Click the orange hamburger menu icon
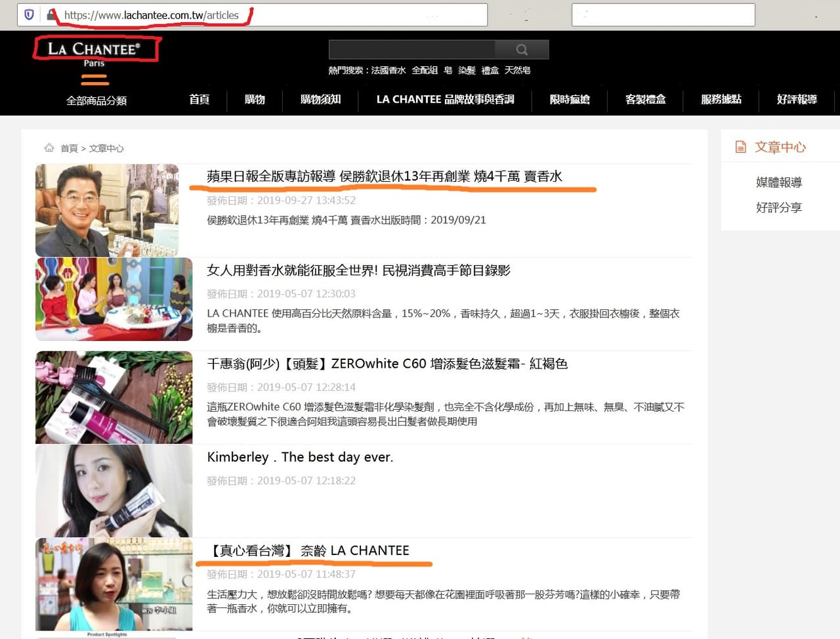Image resolution: width=840 pixels, height=639 pixels. 94,80
